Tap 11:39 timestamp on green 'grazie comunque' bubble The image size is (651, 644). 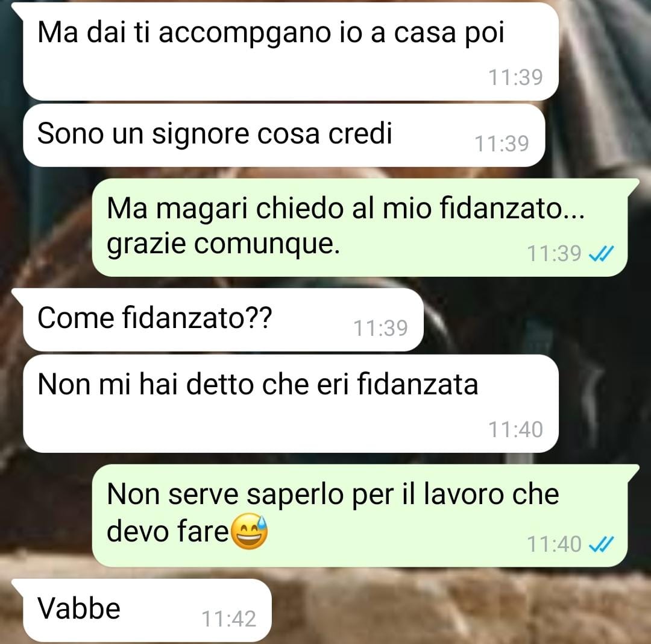[555, 253]
